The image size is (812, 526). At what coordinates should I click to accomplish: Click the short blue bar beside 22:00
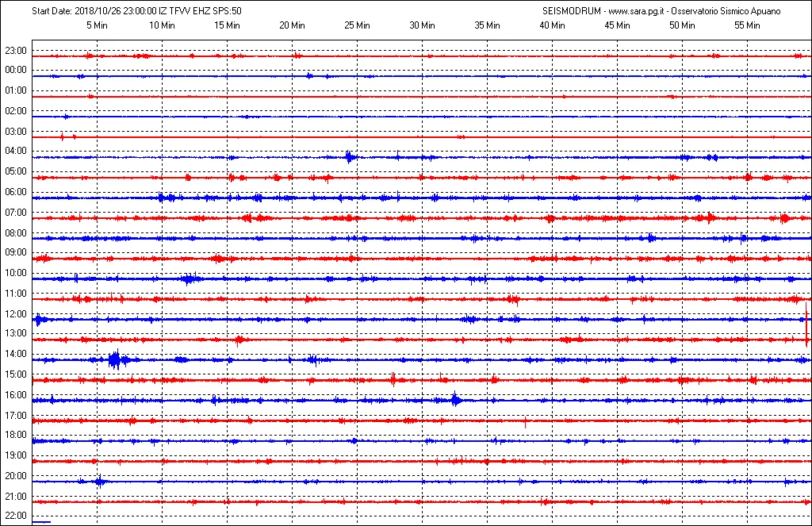pos(42,521)
